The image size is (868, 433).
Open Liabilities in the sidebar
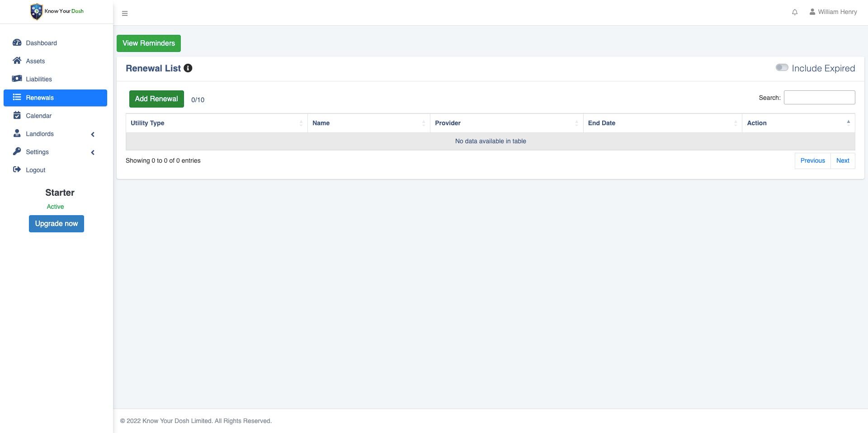tap(55, 79)
